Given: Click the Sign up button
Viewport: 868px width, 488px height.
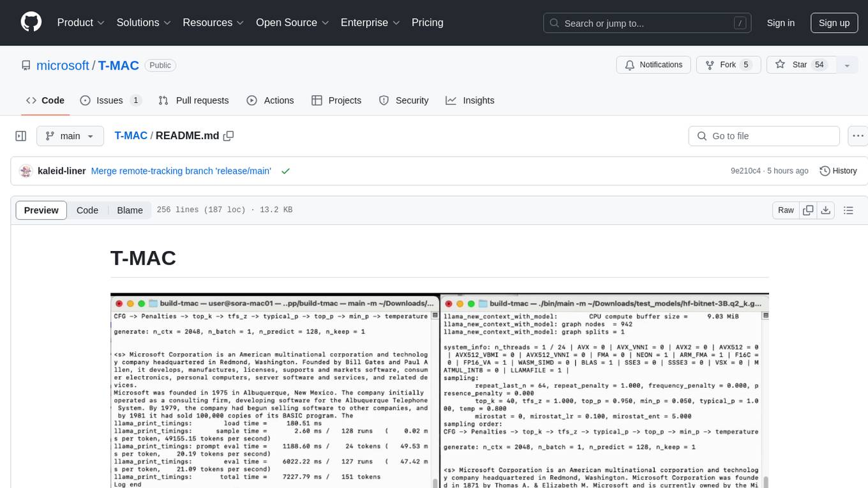Looking at the screenshot, I should click(834, 23).
